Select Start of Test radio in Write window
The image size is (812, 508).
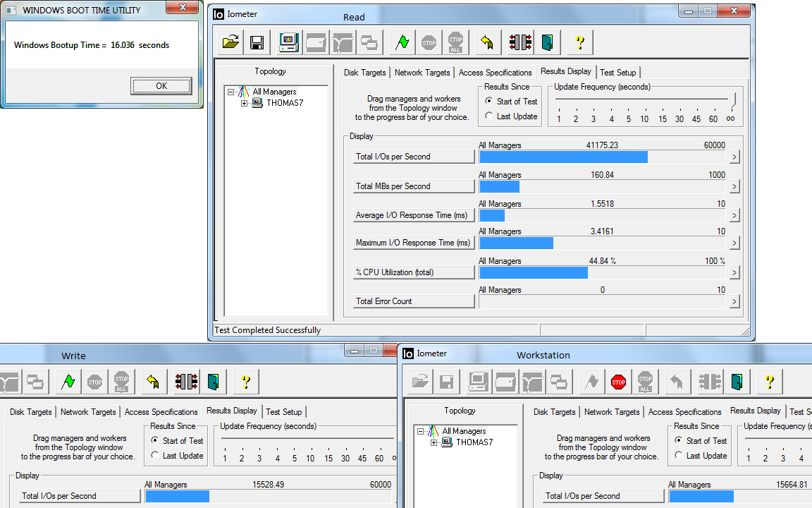click(x=154, y=440)
